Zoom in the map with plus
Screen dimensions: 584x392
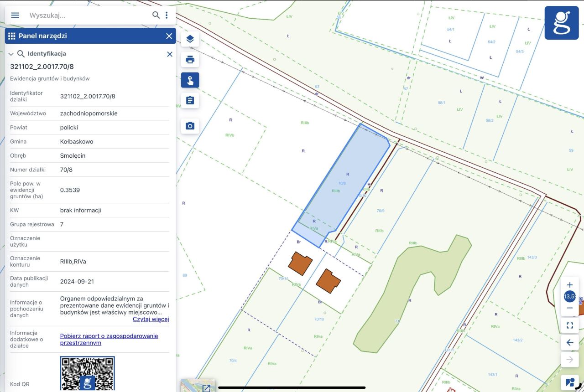click(569, 285)
